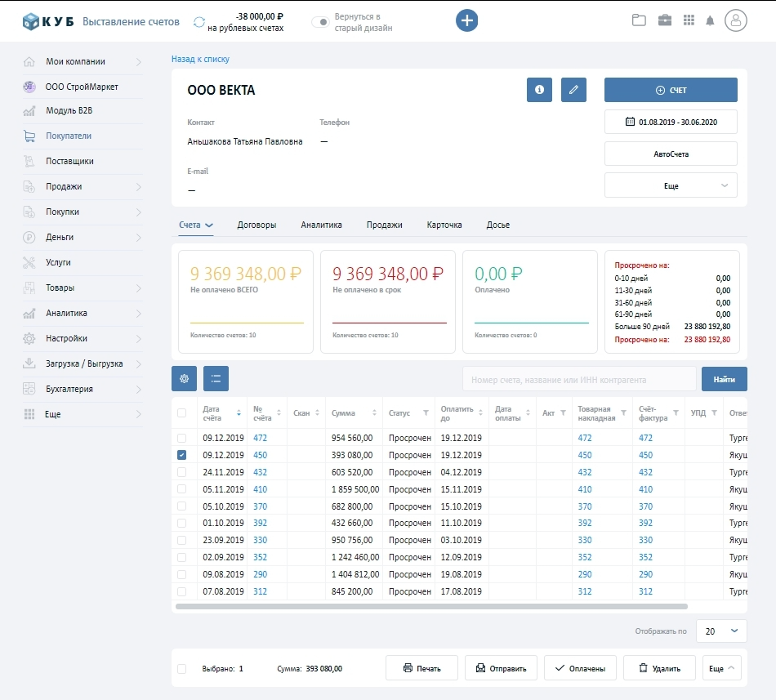This screenshot has width=776, height=700.
Task: Expand the Еще dropdown under АвтоСчета
Action: point(671,186)
